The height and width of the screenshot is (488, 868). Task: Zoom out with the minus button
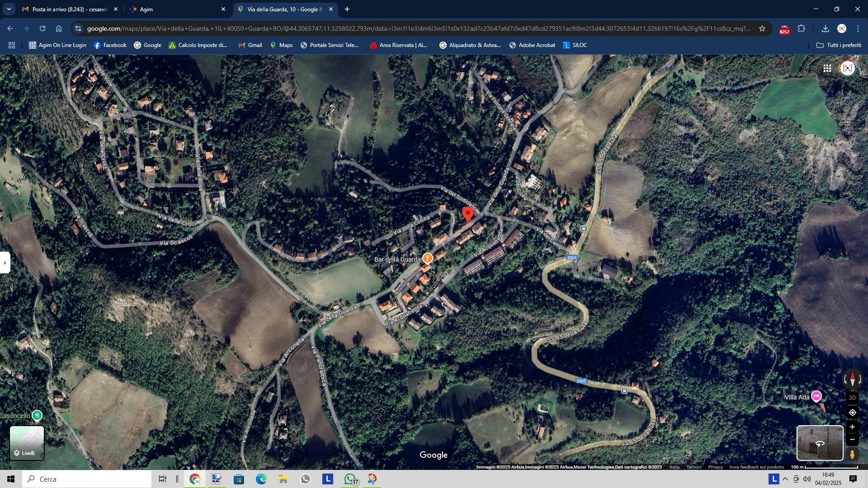point(852,440)
